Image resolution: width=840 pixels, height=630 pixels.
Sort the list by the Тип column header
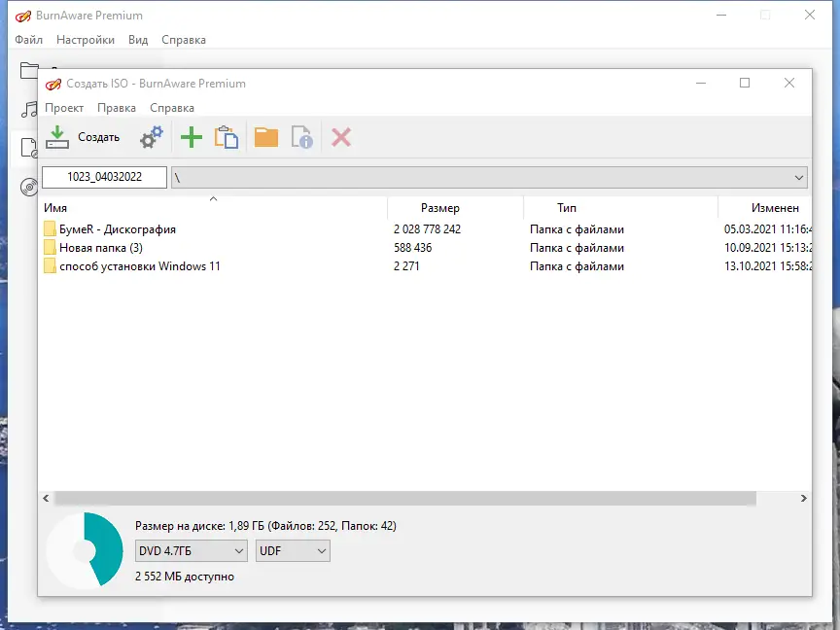[620, 208]
